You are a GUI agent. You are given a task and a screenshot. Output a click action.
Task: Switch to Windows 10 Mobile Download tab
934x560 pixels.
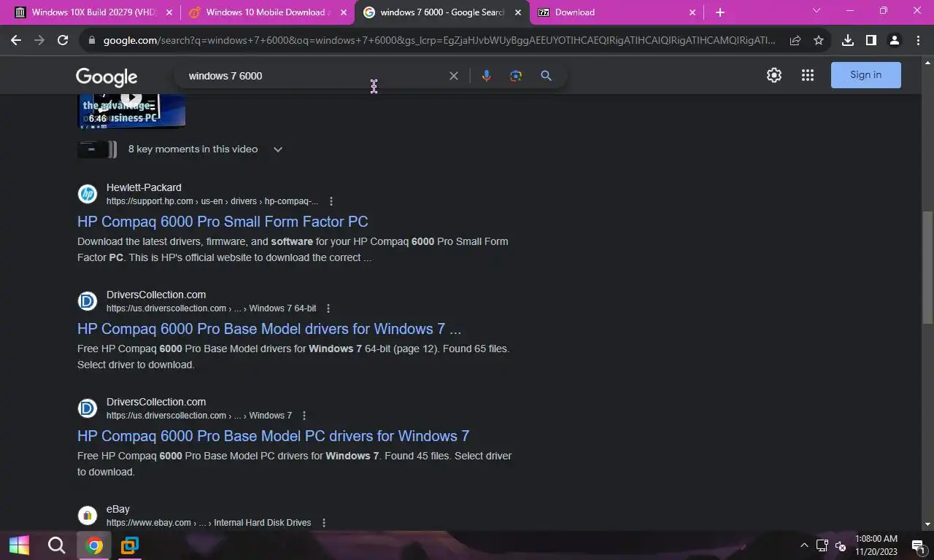268,12
